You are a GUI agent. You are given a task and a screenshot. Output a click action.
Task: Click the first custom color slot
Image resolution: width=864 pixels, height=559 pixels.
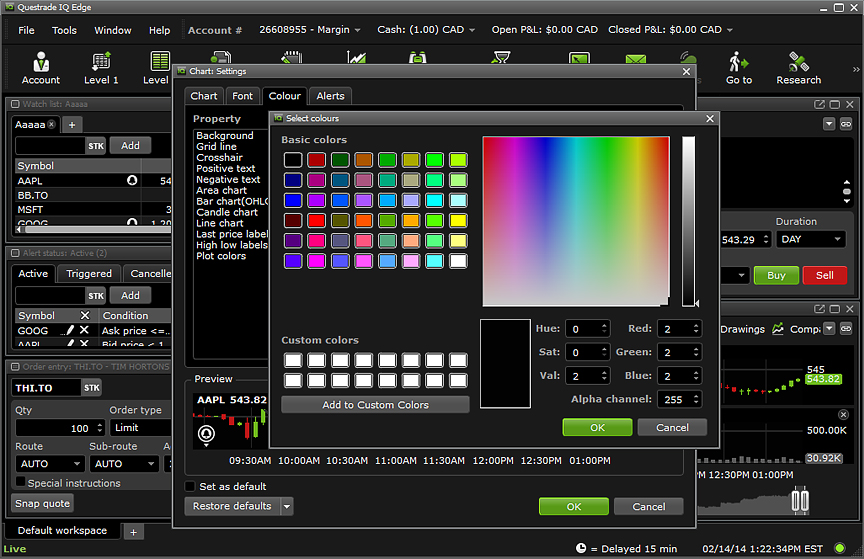(293, 360)
